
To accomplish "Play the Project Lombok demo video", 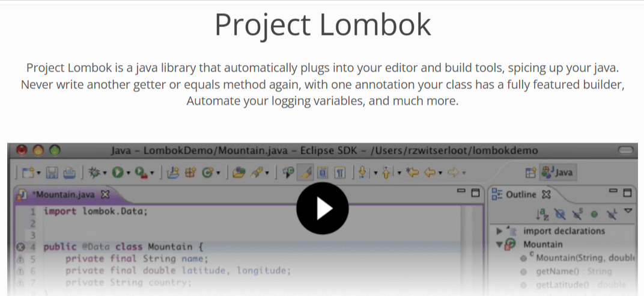I will coord(323,208).
